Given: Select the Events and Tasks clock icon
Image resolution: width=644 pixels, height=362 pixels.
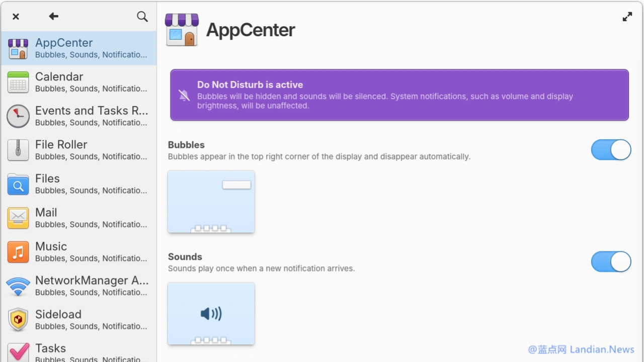Looking at the screenshot, I should click(x=18, y=116).
